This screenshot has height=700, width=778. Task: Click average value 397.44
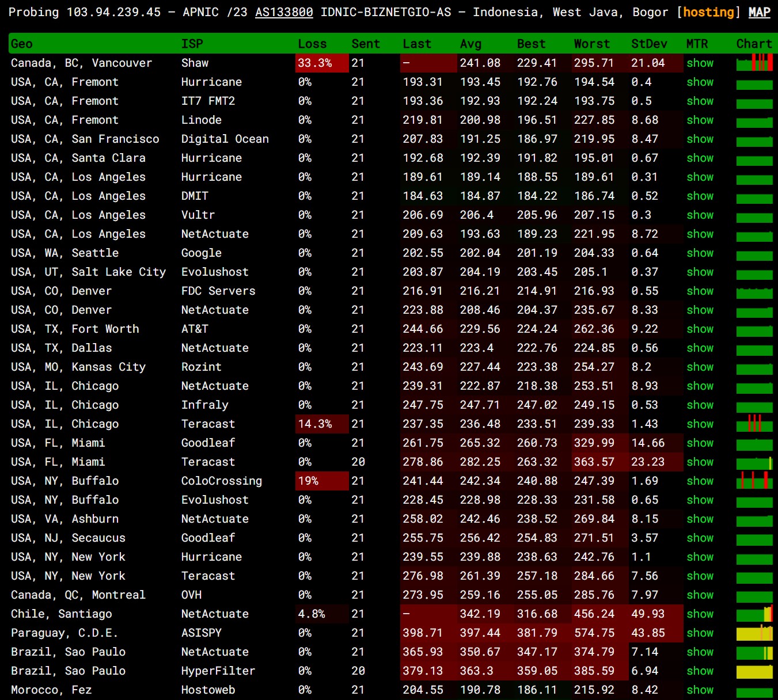(x=480, y=633)
